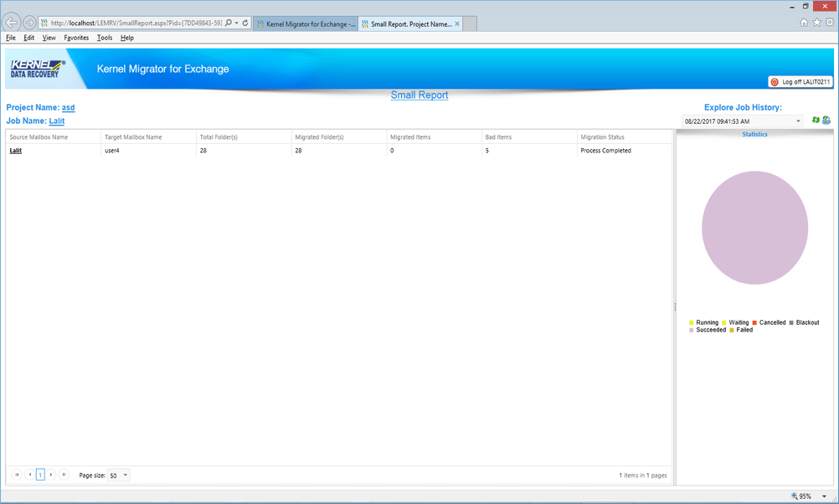Open the job name link Lalit
Viewport: 839px width, 504px height.
pos(57,121)
